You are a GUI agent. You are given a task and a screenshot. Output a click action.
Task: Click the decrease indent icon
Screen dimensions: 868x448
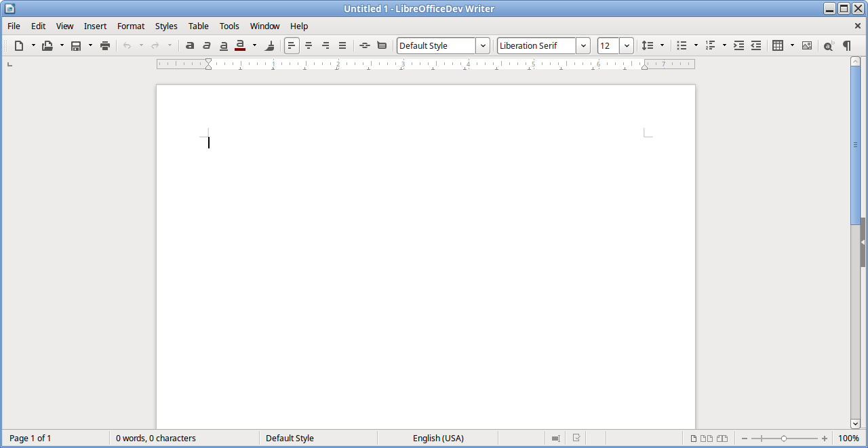click(x=756, y=45)
